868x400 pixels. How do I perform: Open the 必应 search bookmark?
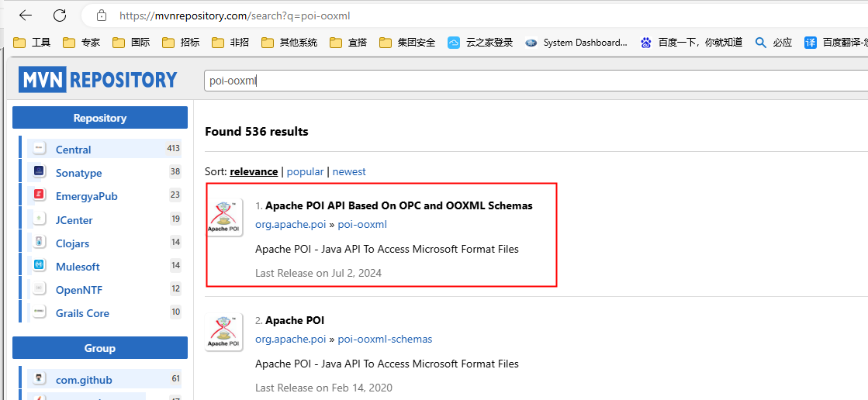(x=774, y=43)
